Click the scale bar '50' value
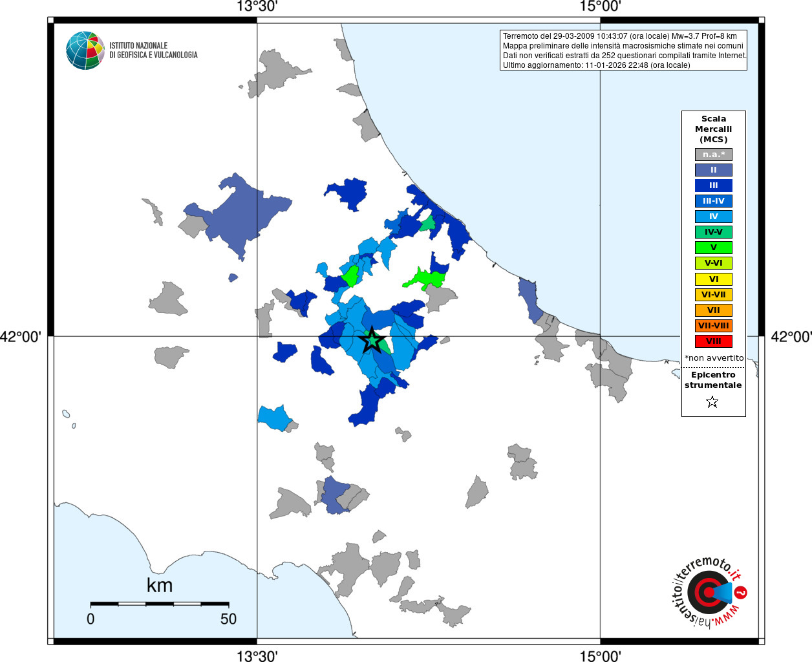The height and width of the screenshot is (662, 812). coord(228,619)
